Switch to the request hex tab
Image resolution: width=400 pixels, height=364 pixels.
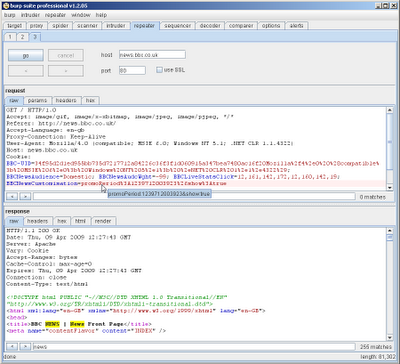(x=90, y=100)
